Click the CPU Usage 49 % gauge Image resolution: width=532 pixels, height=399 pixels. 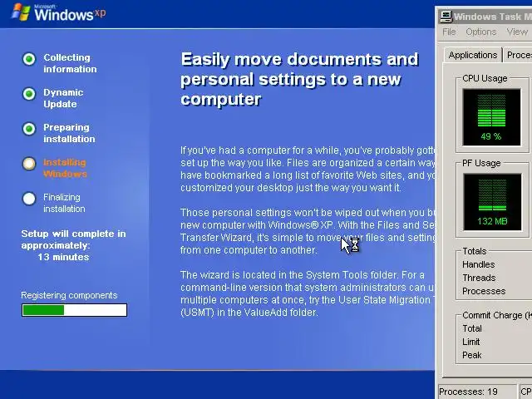click(491, 117)
